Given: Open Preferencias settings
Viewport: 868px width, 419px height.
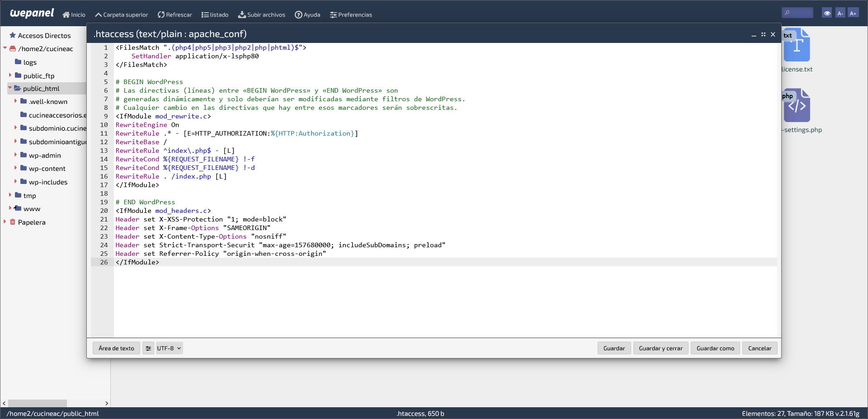Looking at the screenshot, I should coord(351,14).
